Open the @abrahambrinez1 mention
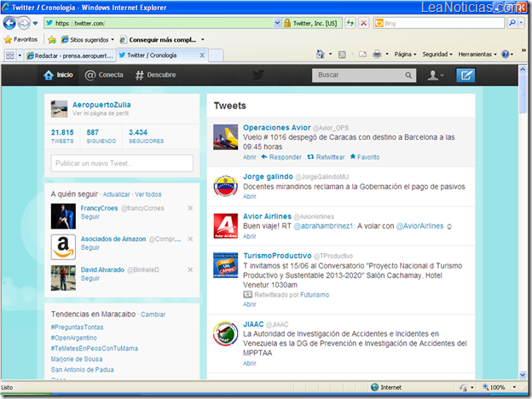Image resolution: width=532 pixels, height=399 pixels. 323,226
